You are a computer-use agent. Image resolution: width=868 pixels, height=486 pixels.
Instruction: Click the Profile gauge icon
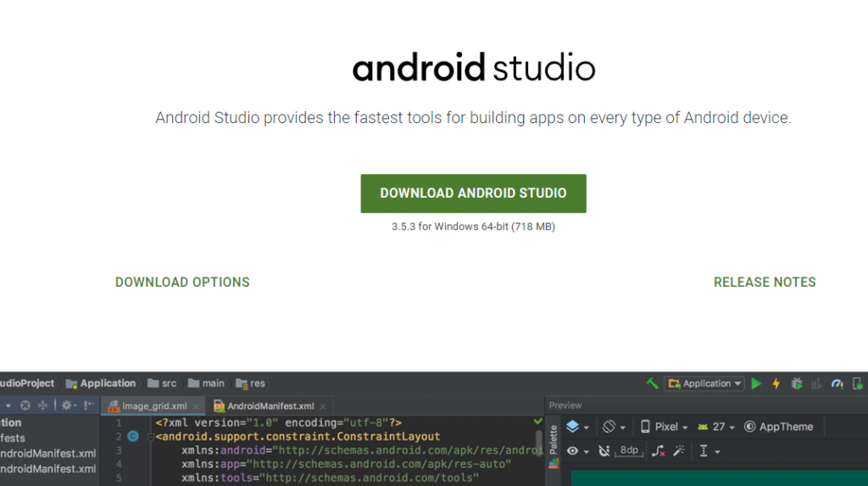click(837, 383)
